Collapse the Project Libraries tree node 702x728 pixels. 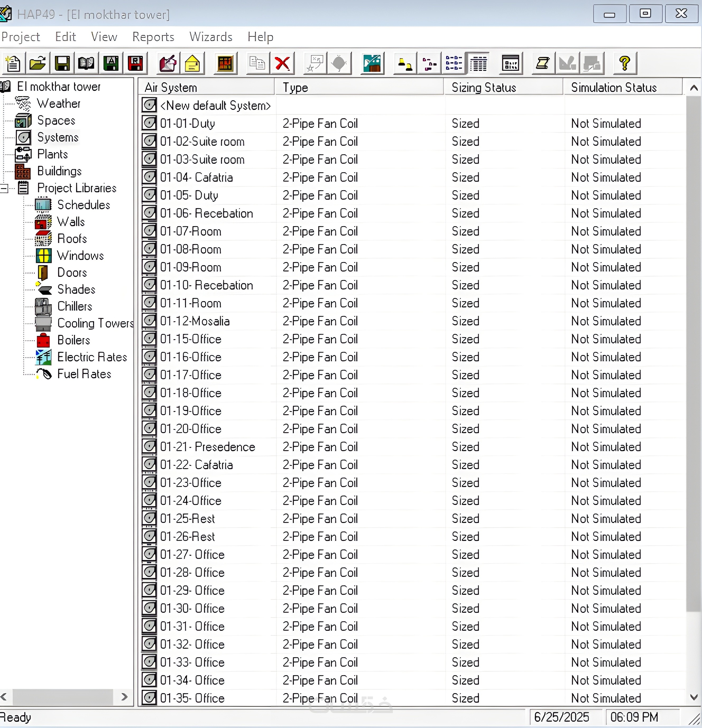pyautogui.click(x=4, y=188)
